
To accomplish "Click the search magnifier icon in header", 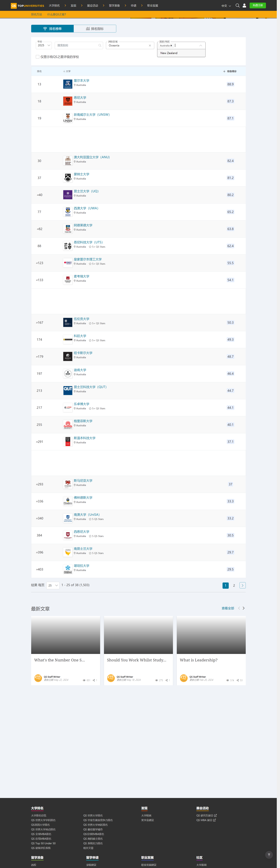I will pyautogui.click(x=237, y=6).
